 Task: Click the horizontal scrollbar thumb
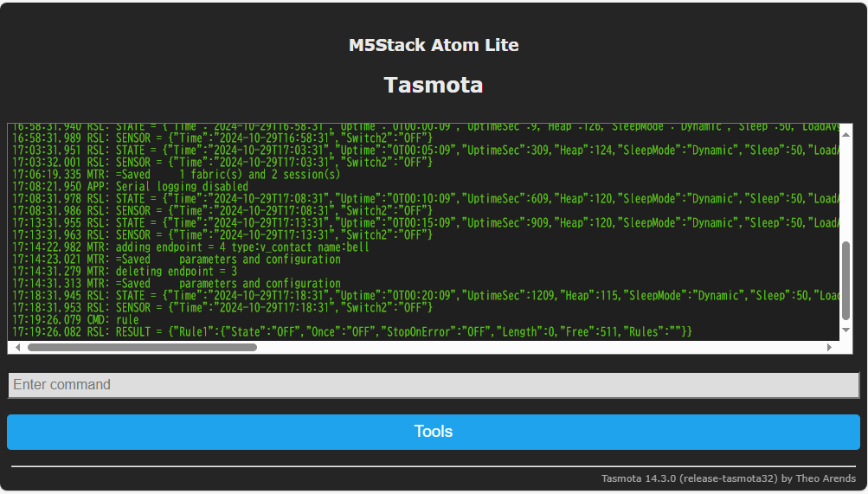[142, 348]
